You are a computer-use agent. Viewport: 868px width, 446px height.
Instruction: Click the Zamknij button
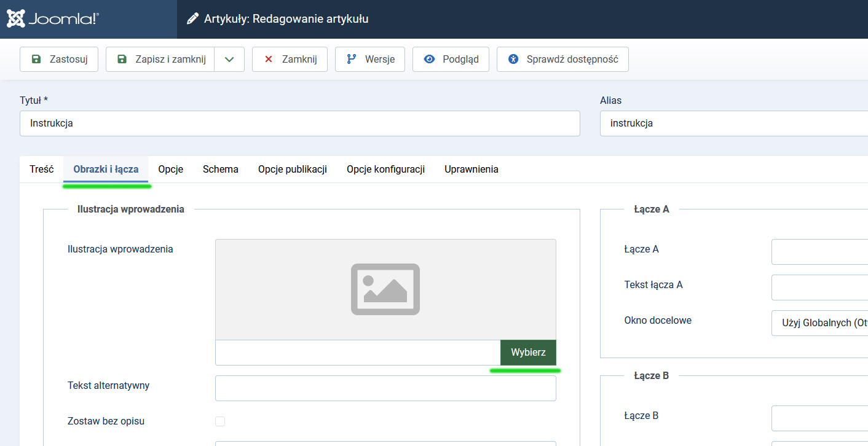[290, 60]
